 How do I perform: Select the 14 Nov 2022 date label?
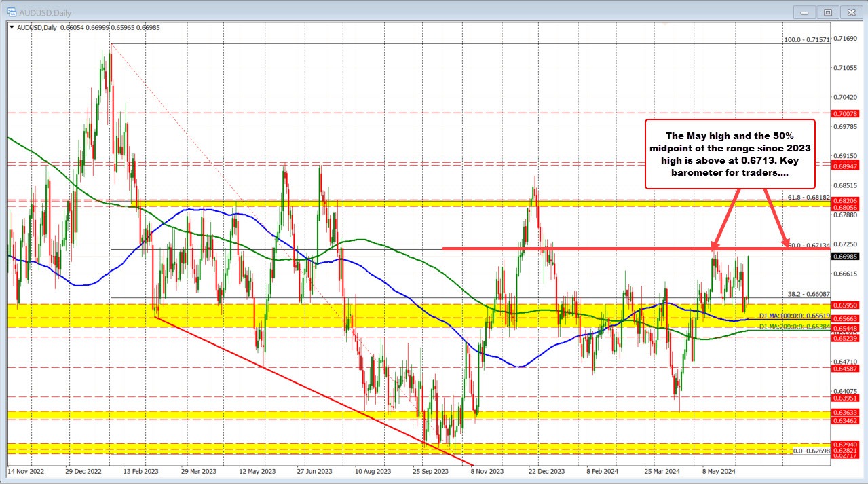click(28, 470)
